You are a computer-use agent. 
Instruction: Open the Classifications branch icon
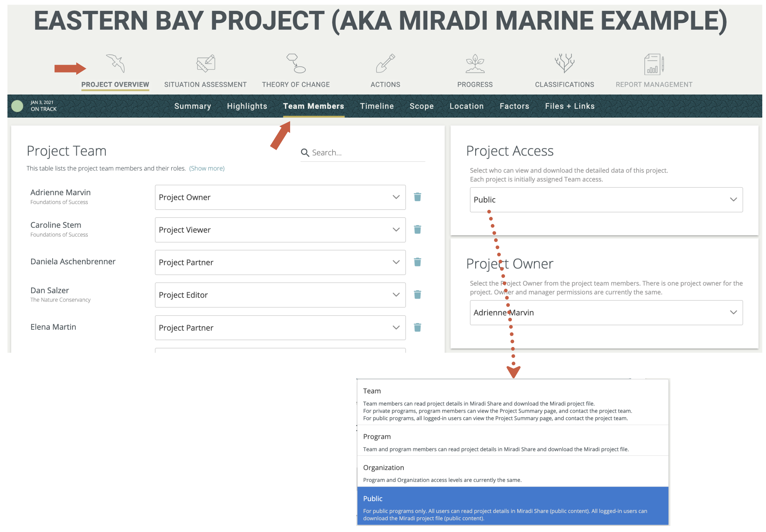point(564,63)
